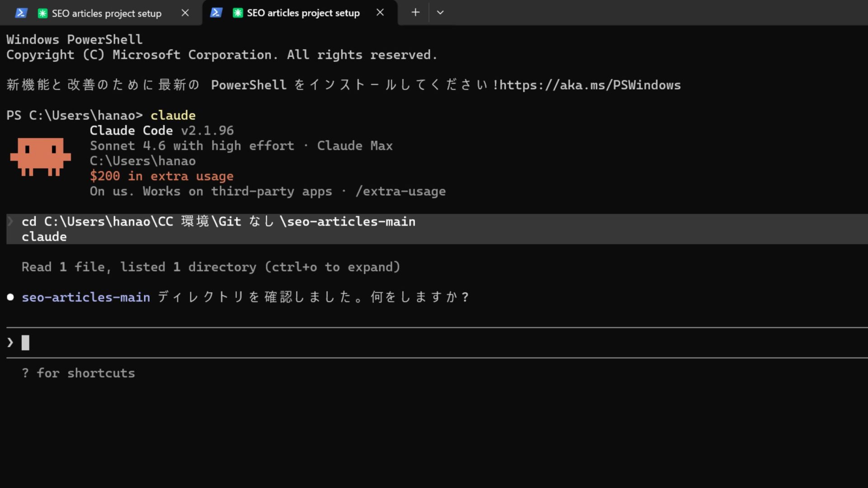Screen dimensions: 868x488
Task: Click the /extra-usage command text
Action: (x=401, y=191)
